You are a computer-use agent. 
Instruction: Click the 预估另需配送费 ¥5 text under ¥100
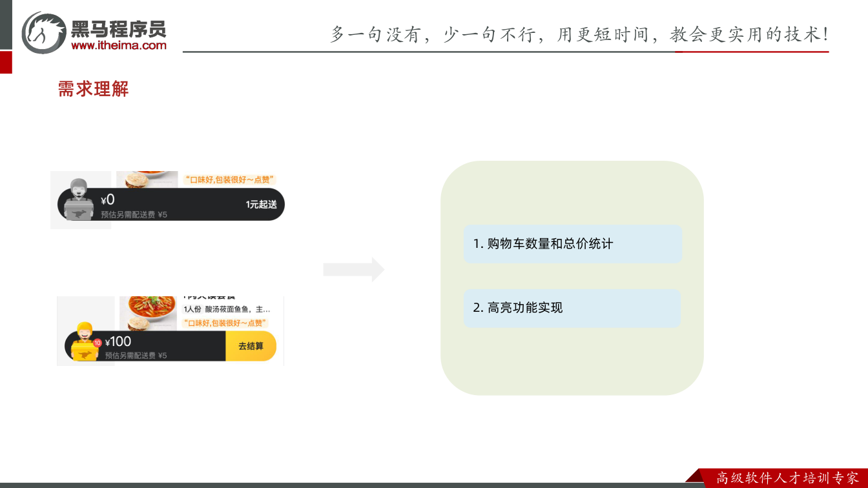pyautogui.click(x=136, y=356)
